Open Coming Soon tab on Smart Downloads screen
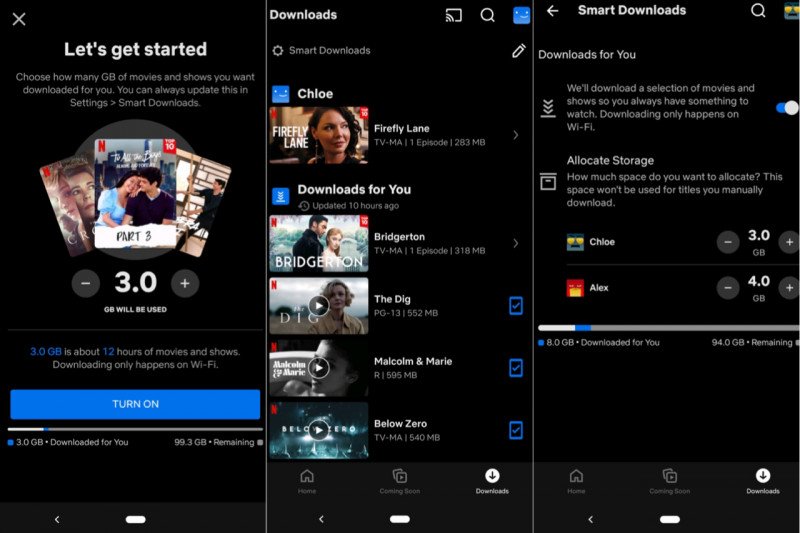The width and height of the screenshot is (800, 533). point(669,481)
